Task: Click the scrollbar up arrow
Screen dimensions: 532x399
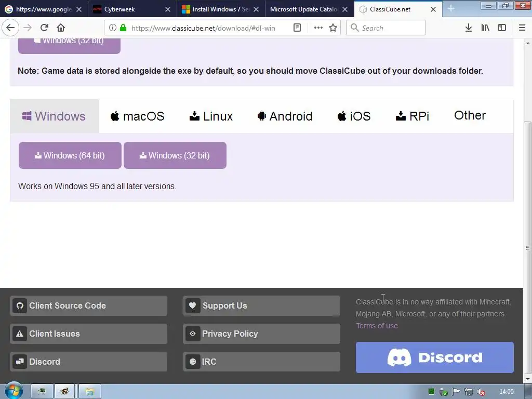Action: [x=527, y=43]
